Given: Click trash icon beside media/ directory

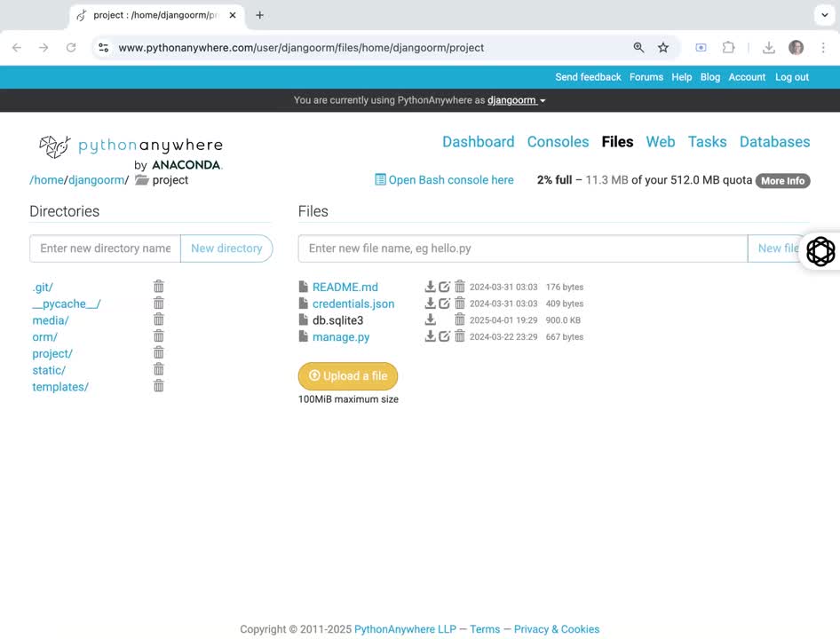Looking at the screenshot, I should coord(159,319).
